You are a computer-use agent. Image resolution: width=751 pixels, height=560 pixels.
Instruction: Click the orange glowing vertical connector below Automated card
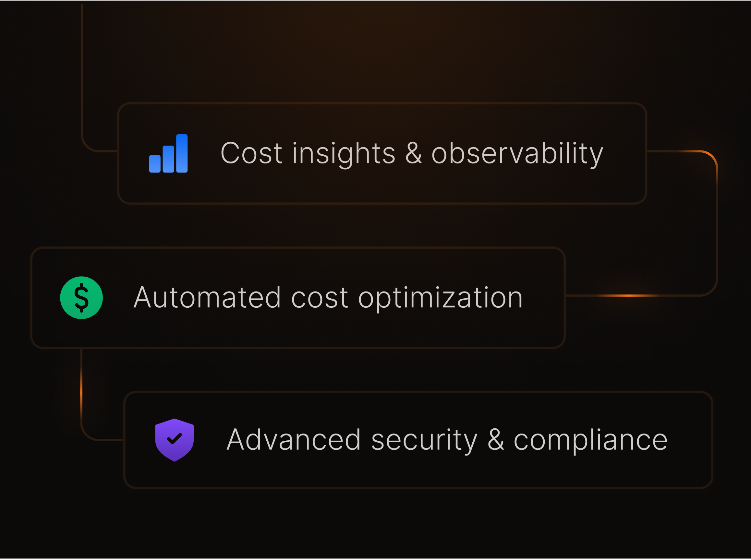[81, 393]
